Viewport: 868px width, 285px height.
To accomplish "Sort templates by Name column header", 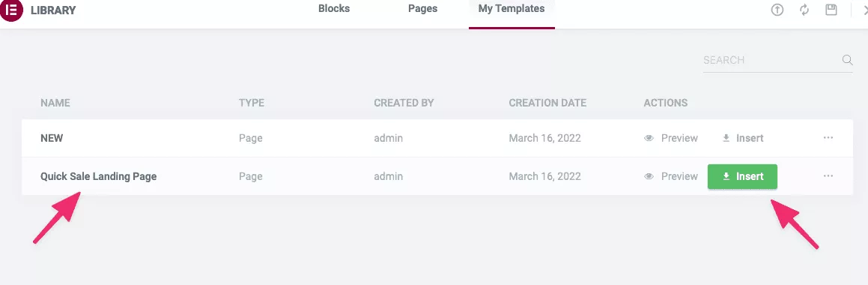I will [x=55, y=103].
